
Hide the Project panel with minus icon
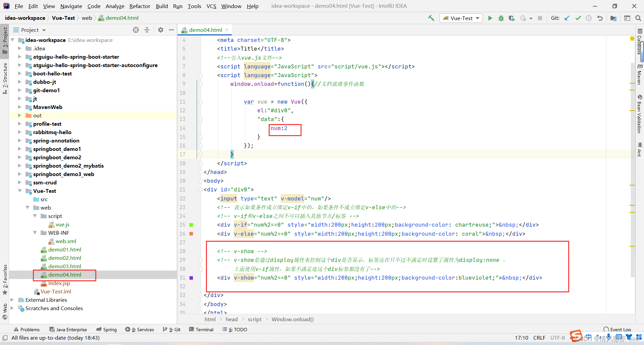[x=171, y=30]
